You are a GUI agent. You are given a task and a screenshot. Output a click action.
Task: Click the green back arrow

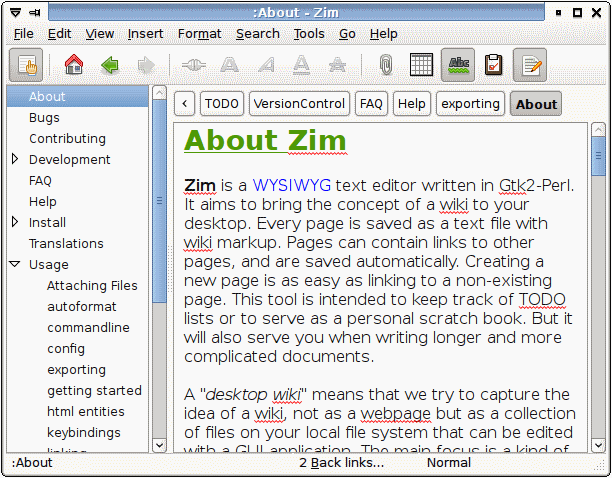[110, 65]
